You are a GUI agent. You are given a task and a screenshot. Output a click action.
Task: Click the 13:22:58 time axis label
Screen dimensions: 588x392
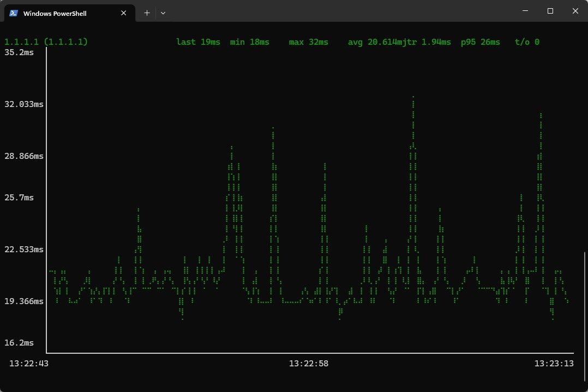309,364
